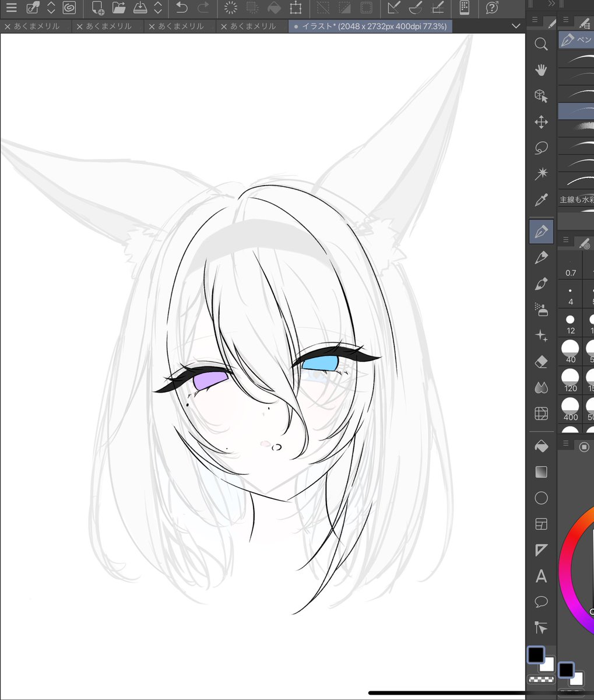Select the Frame border tool
This screenshot has height=700, width=594.
pos(541,524)
